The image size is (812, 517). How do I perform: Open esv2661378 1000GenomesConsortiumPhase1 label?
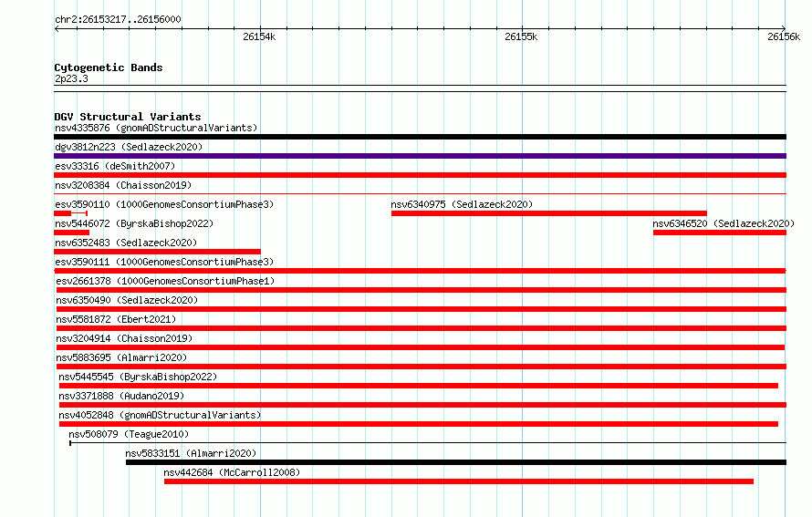(x=165, y=281)
